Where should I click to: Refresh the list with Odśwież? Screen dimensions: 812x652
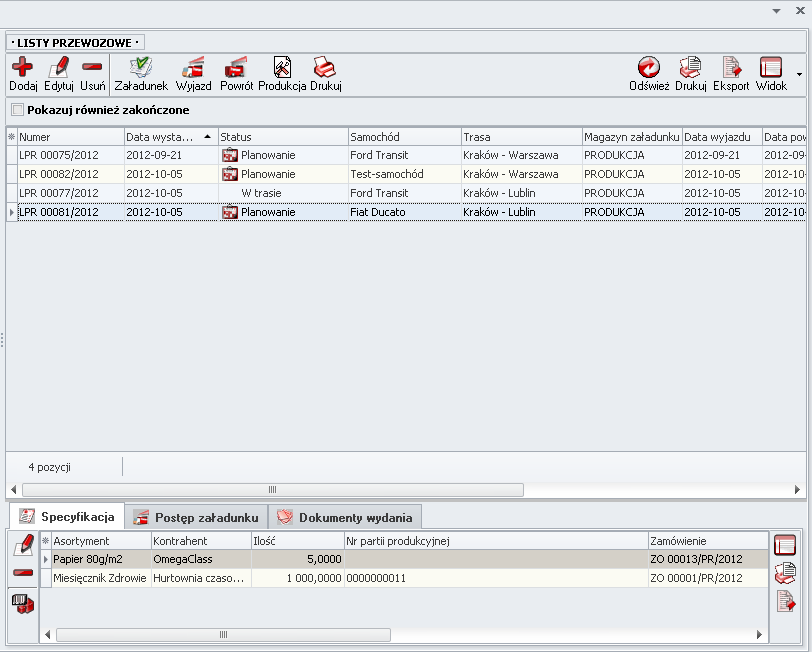(x=649, y=68)
